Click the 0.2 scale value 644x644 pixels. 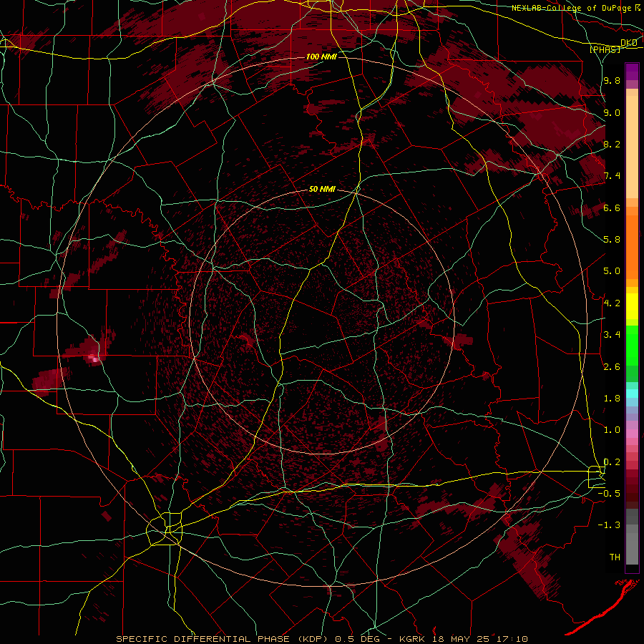[612, 462]
